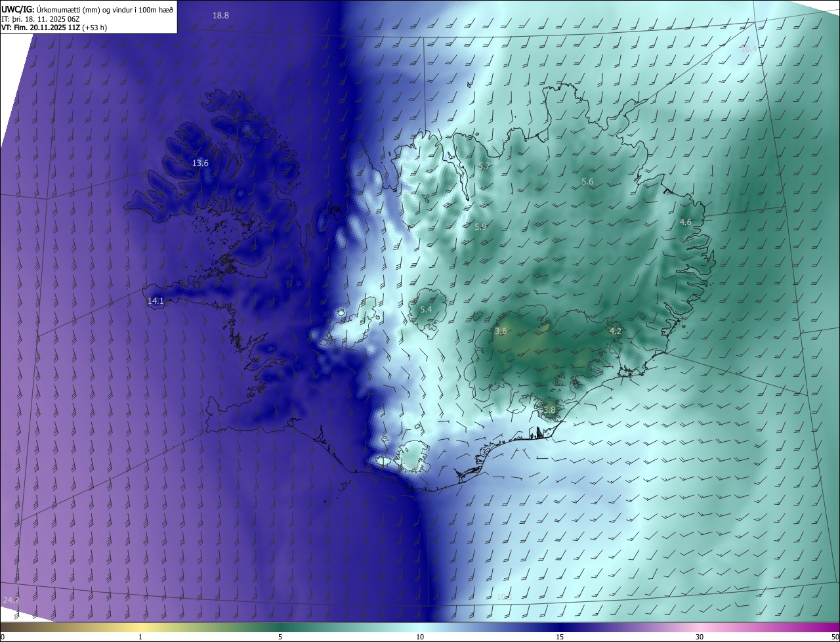This screenshot has width=840, height=642.
Task: Select the 4.2 value label on the map
Action: [x=615, y=331]
